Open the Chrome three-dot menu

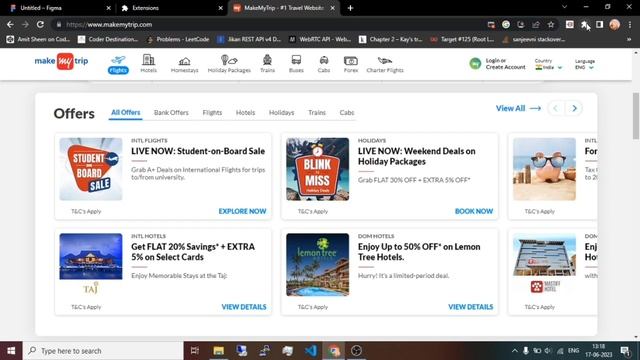(x=630, y=24)
